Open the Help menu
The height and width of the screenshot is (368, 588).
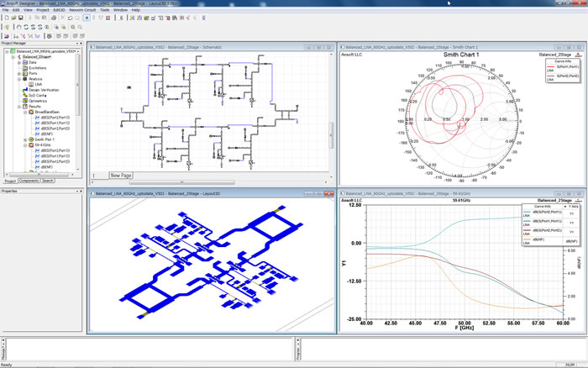click(136, 10)
